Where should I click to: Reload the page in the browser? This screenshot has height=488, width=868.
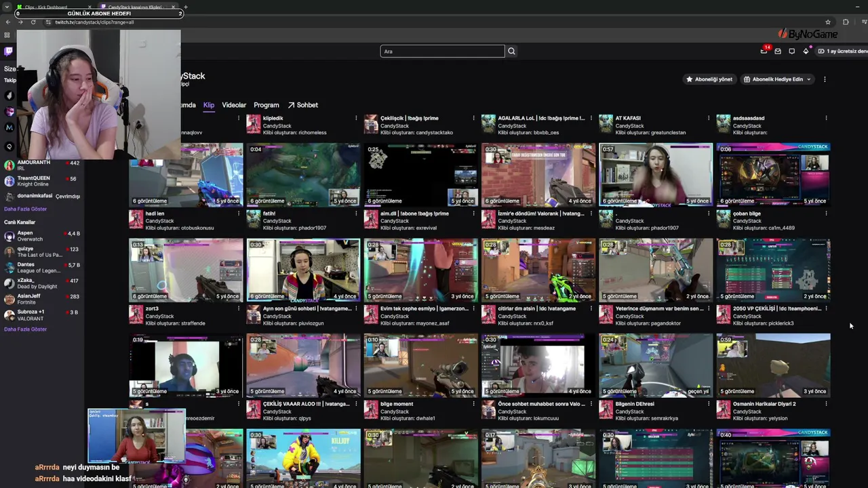click(x=33, y=22)
